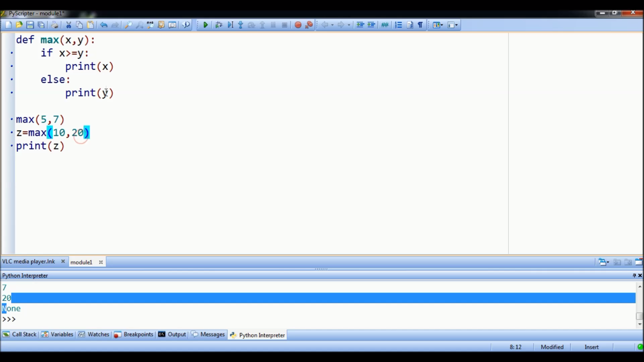
Task: Print the current module
Action: pyautogui.click(x=54, y=25)
